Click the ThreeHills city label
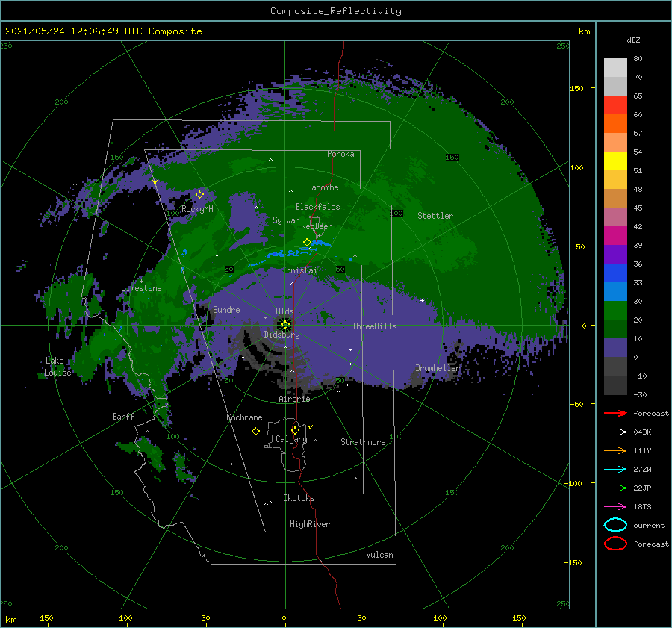Screen dimensions: 672x628 pyautogui.click(x=375, y=326)
